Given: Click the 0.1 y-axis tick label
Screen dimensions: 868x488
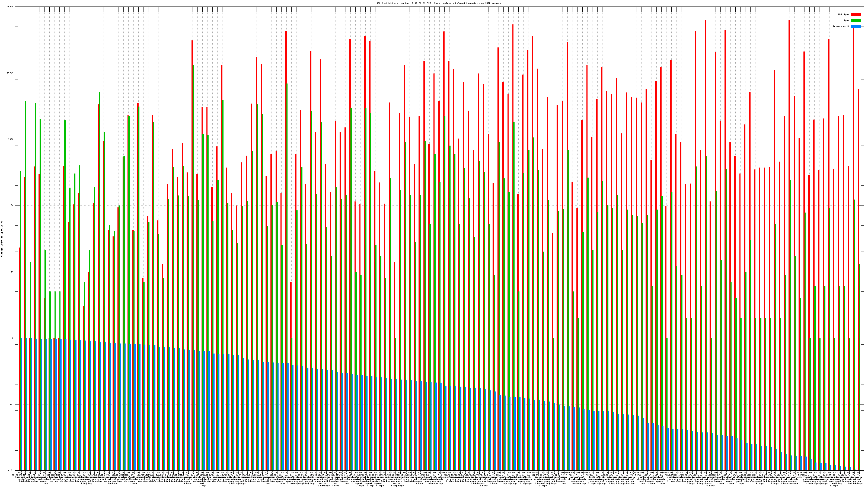Looking at the screenshot, I should (12, 404).
